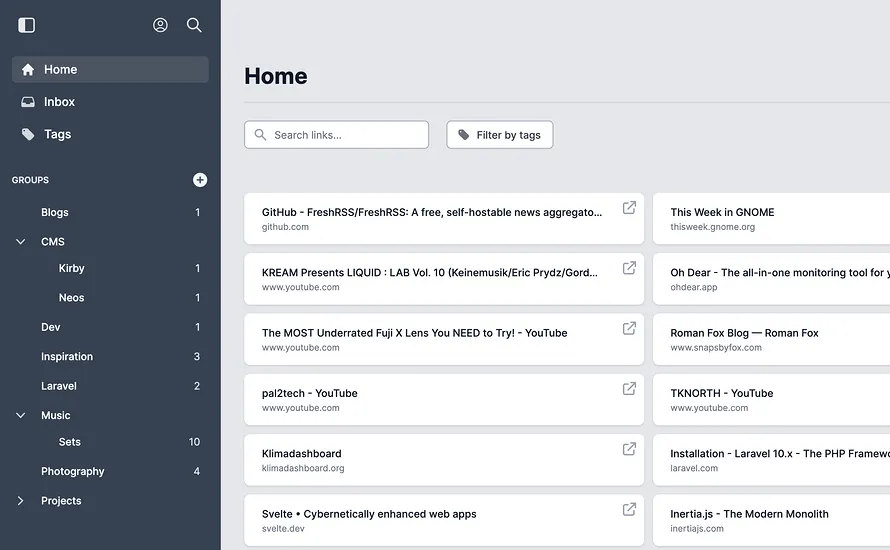Open the Oh Dear monitoring tool card
This screenshot has width=890, height=550.
pos(771,279)
